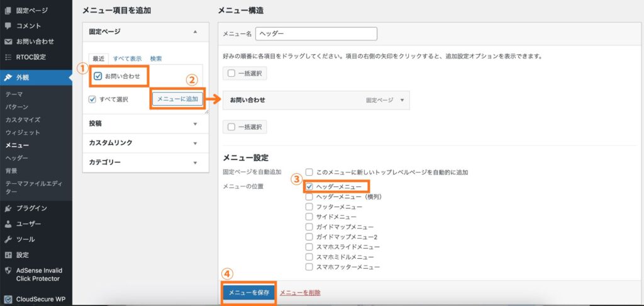The image size is (644, 306).
Task: Click the Pages (固定ページ) sidebar icon
Action: [8, 10]
